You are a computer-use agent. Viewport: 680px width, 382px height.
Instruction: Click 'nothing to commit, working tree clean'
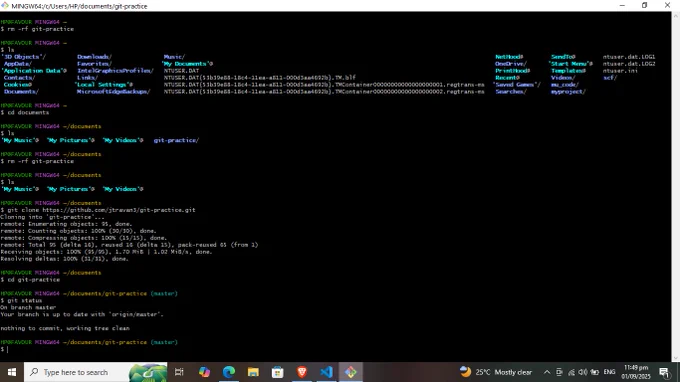(x=65, y=328)
